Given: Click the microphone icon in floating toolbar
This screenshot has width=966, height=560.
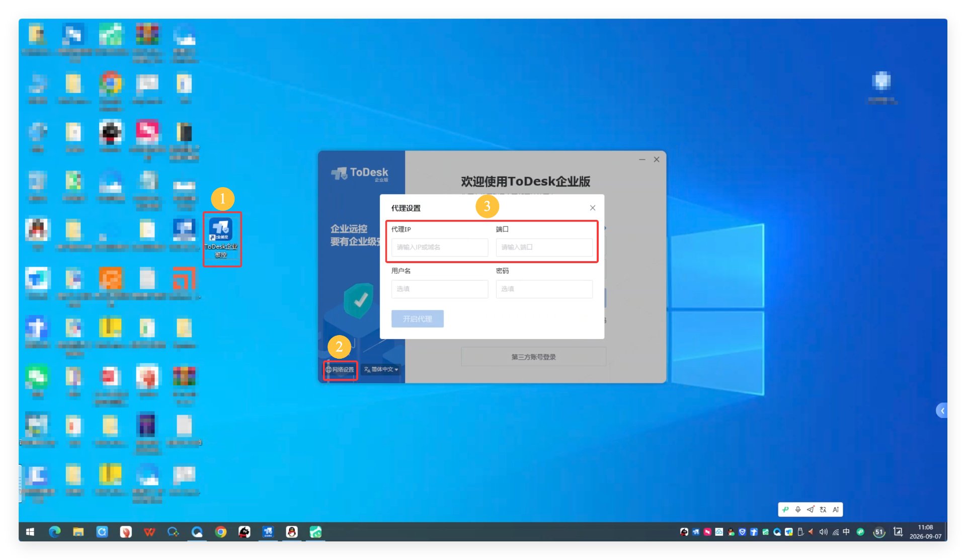Looking at the screenshot, I should click(x=798, y=510).
